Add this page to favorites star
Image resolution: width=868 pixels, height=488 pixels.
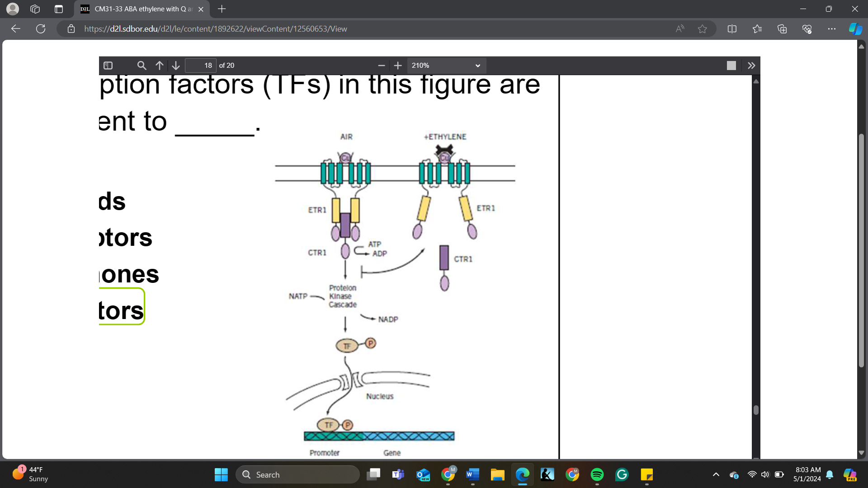click(702, 28)
